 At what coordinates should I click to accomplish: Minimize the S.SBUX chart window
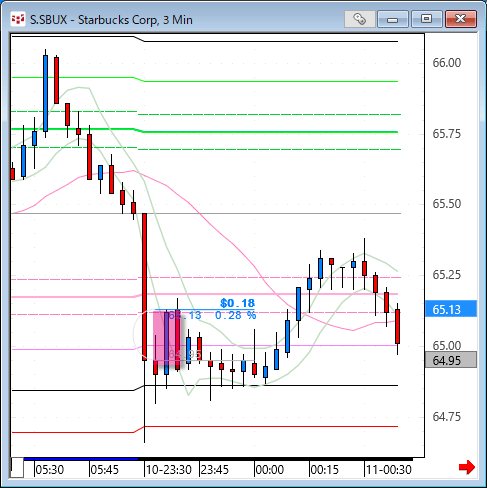(393, 19)
